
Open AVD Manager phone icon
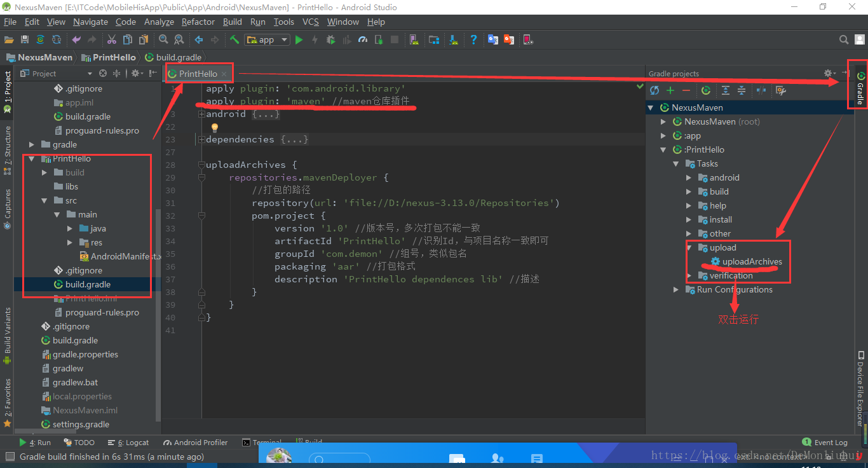[414, 39]
